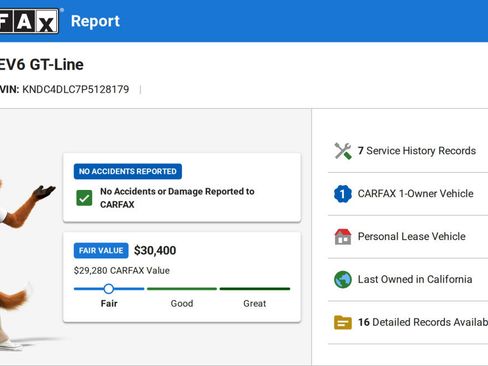Image resolution: width=488 pixels, height=366 pixels.
Task: Click the house Personal Lease icon
Action: coord(343,237)
